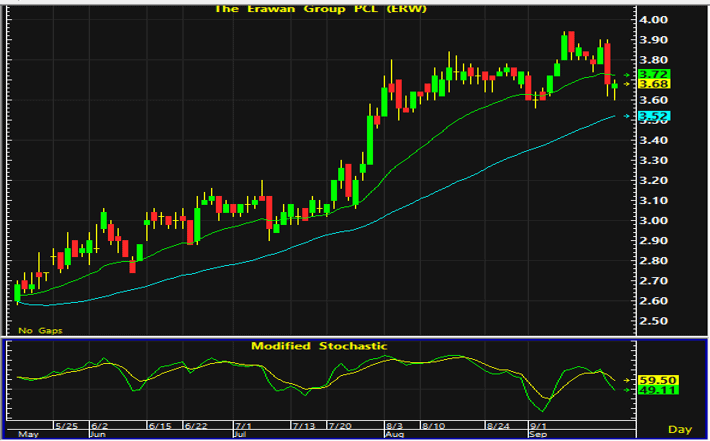Click the 3.90 price axis label

pyautogui.click(x=654, y=40)
